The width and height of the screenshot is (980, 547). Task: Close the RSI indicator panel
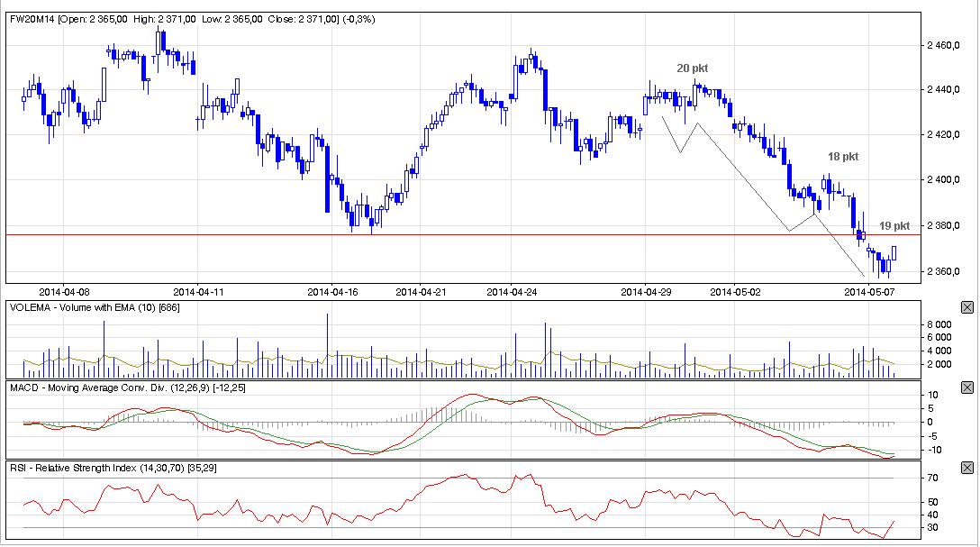click(967, 468)
